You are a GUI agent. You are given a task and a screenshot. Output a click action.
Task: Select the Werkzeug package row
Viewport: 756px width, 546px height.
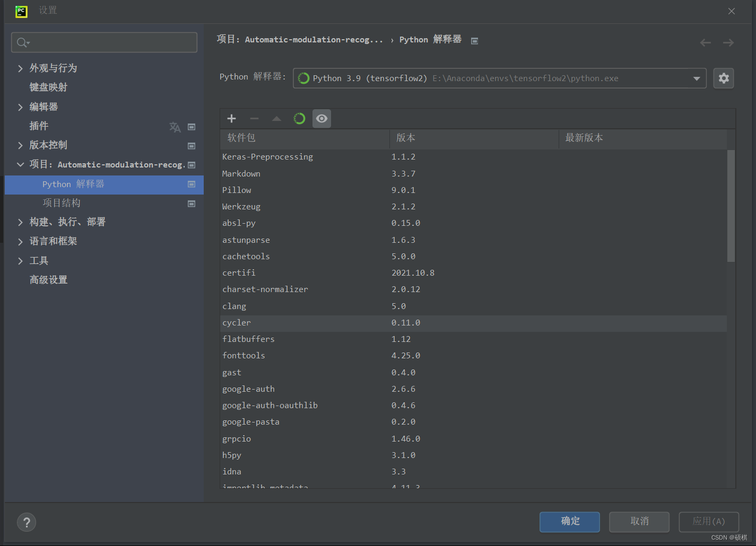pos(474,207)
